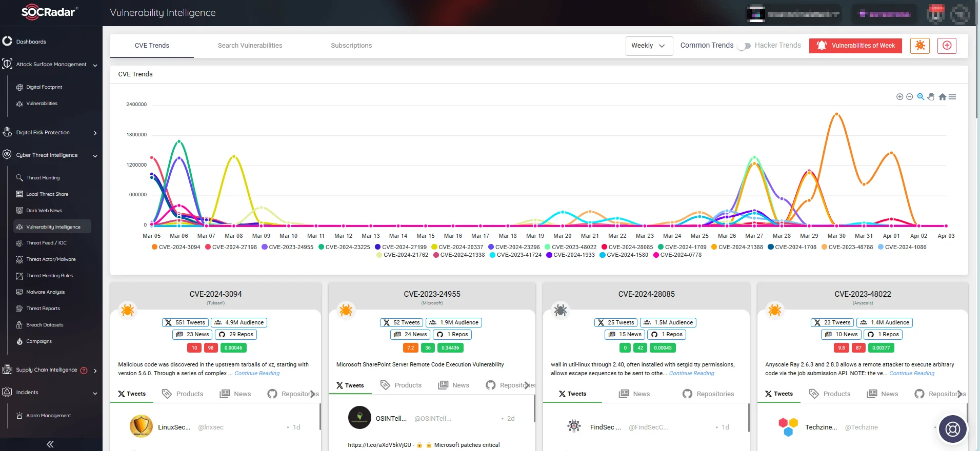Open Alarm Management item
The image size is (980, 451).
[x=48, y=416]
